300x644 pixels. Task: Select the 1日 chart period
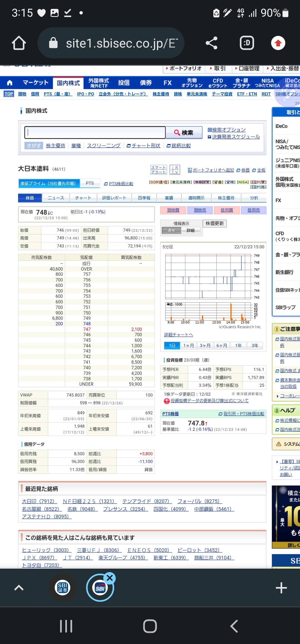[172, 346]
